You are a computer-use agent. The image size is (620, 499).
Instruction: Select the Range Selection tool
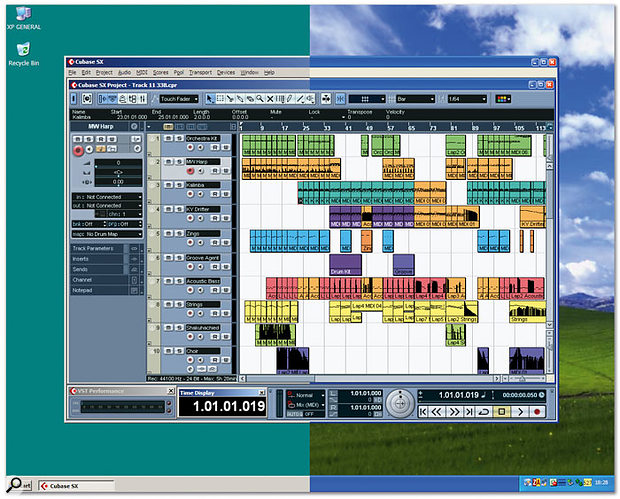pos(220,99)
